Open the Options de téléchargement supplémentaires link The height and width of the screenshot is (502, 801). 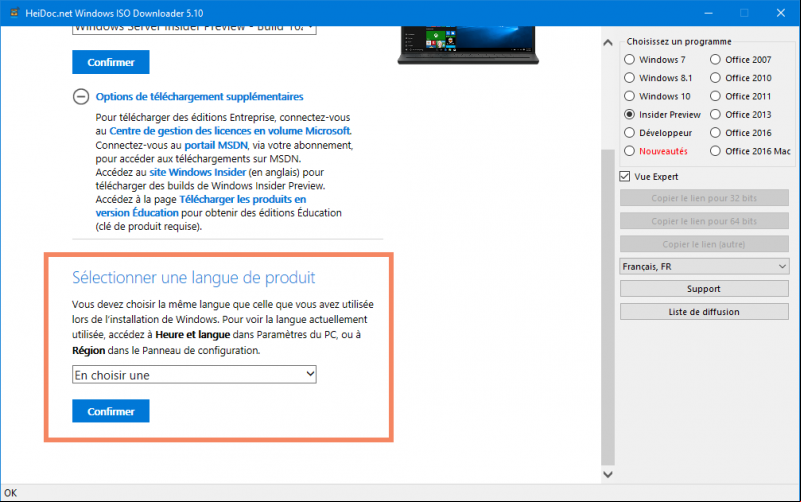point(199,97)
